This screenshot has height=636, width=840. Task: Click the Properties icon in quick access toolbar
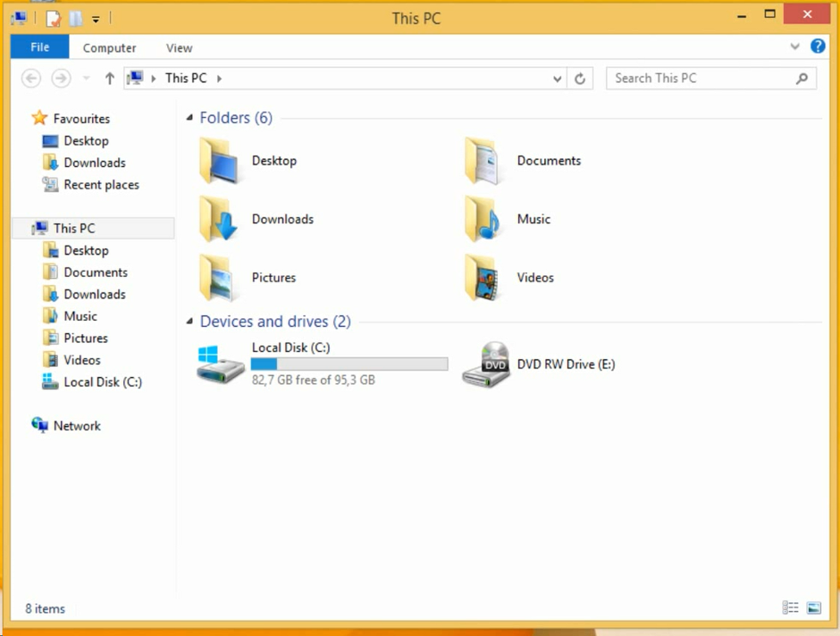click(53, 19)
